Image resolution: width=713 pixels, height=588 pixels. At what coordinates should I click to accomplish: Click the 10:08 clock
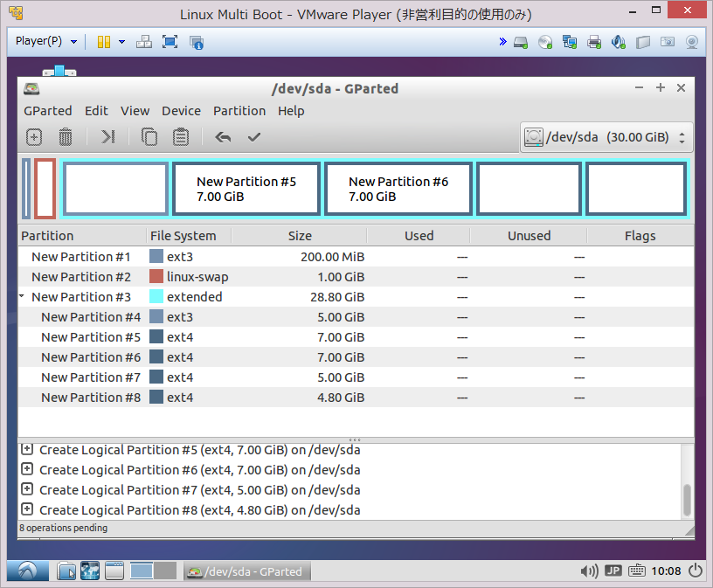tap(666, 571)
